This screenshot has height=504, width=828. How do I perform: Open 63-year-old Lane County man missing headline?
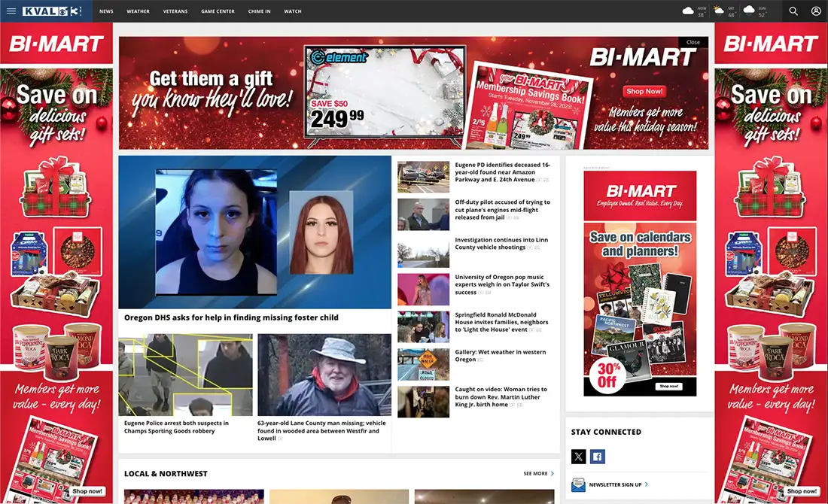(x=321, y=430)
